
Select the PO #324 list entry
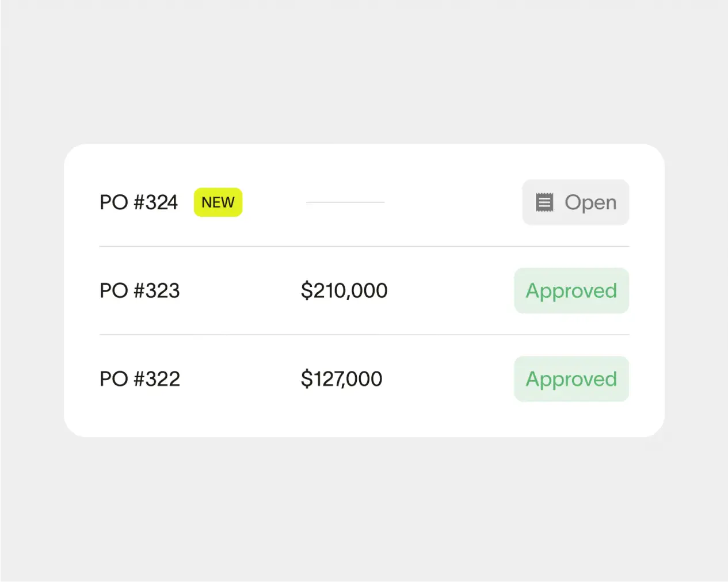(138, 202)
